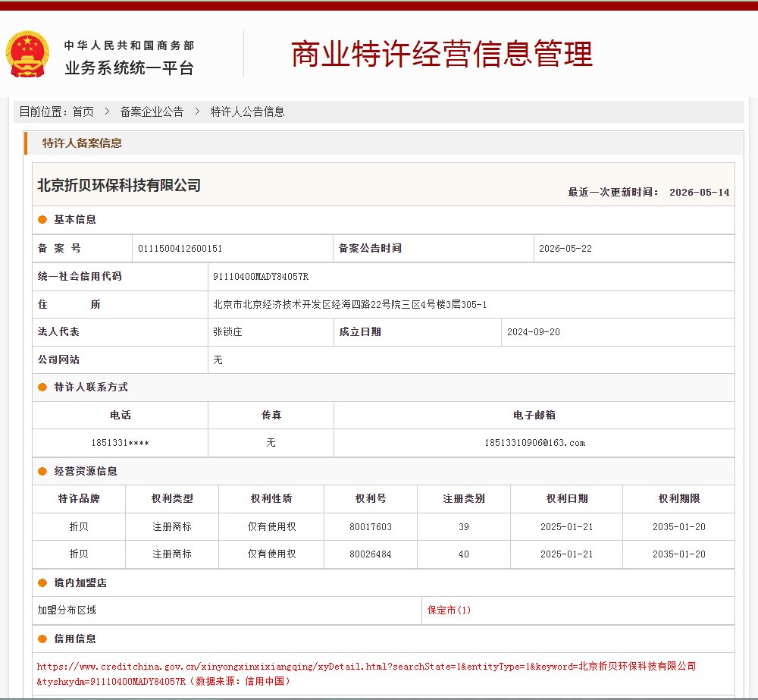Click the 境内加盟店 orange bullet icon
Image resolution: width=758 pixels, height=700 pixels.
coord(42,583)
